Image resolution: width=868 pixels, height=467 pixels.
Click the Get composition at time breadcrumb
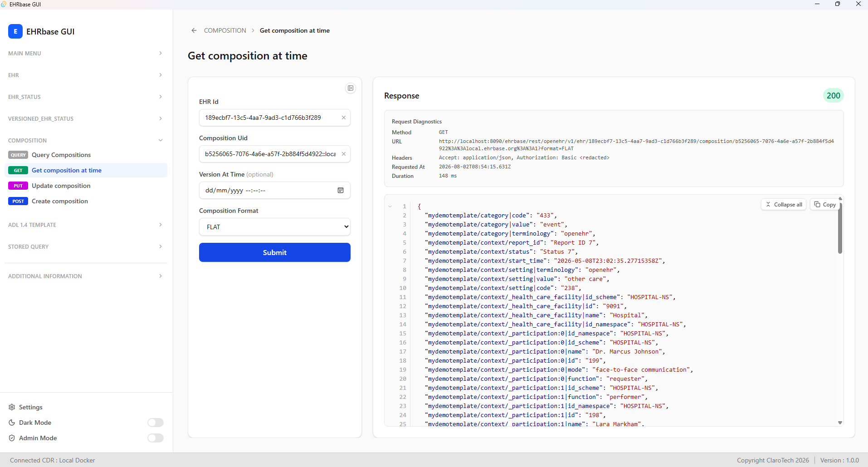[x=295, y=30]
